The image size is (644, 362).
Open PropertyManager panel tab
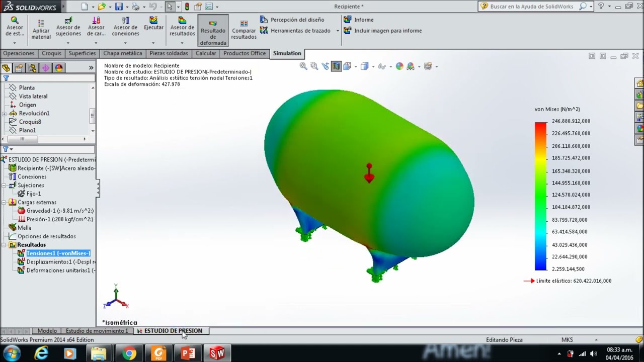pyautogui.click(x=19, y=68)
